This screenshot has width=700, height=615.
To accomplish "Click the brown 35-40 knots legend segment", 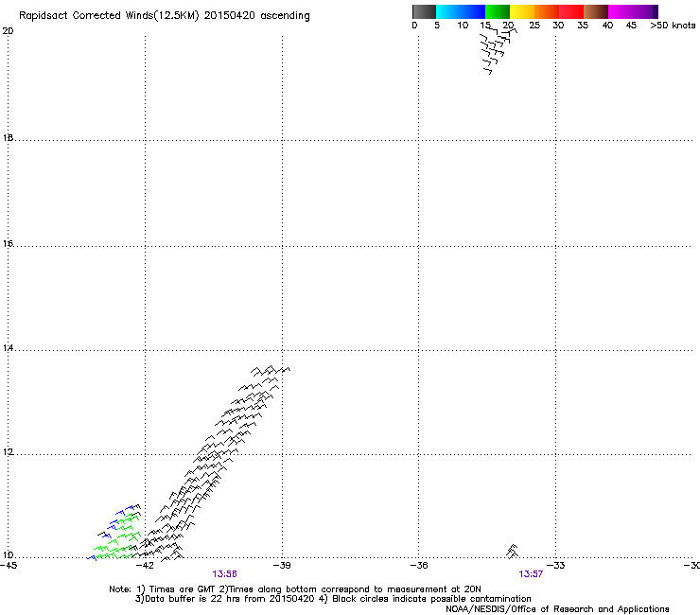I will 596,11.
